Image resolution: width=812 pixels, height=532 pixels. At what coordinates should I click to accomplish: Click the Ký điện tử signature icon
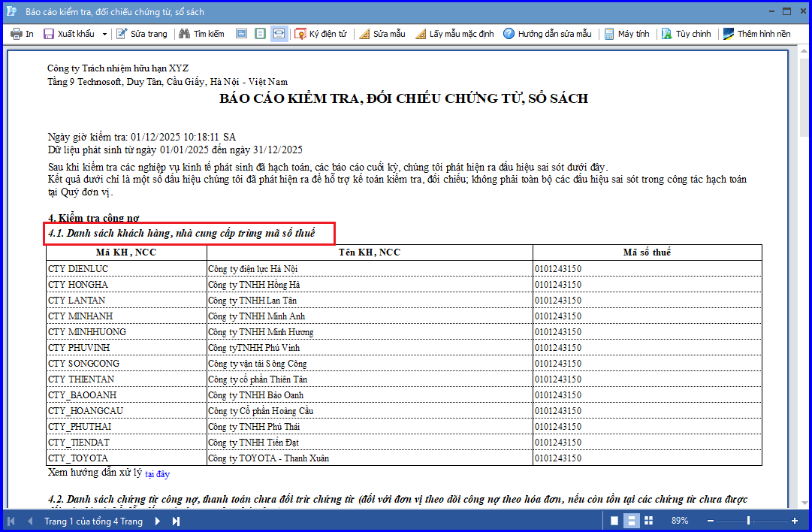300,34
